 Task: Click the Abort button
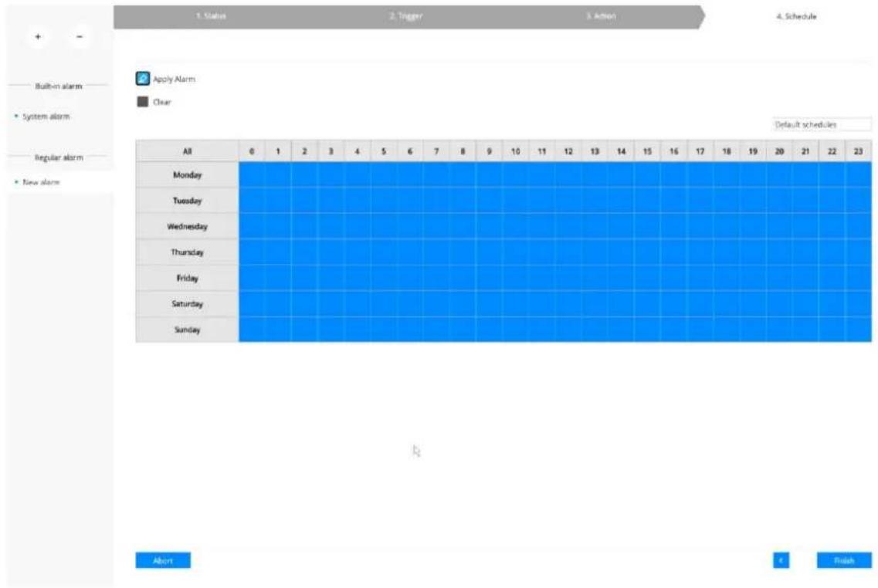click(163, 560)
